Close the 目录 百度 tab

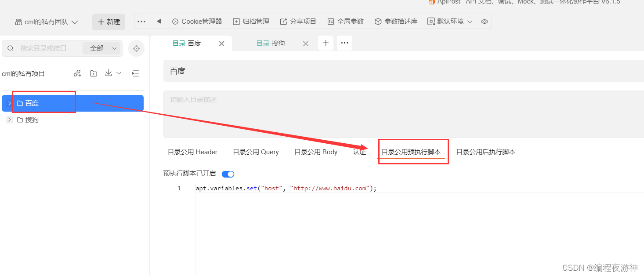(x=221, y=44)
